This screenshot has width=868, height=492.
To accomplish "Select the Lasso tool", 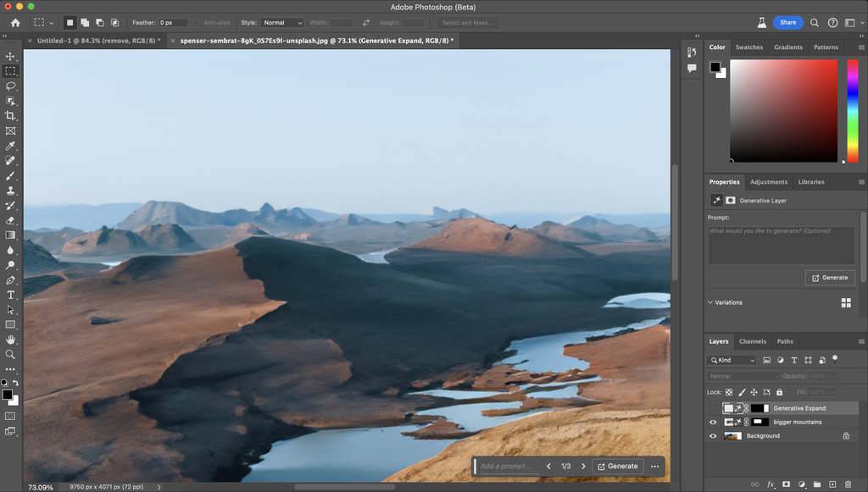I will click(11, 86).
